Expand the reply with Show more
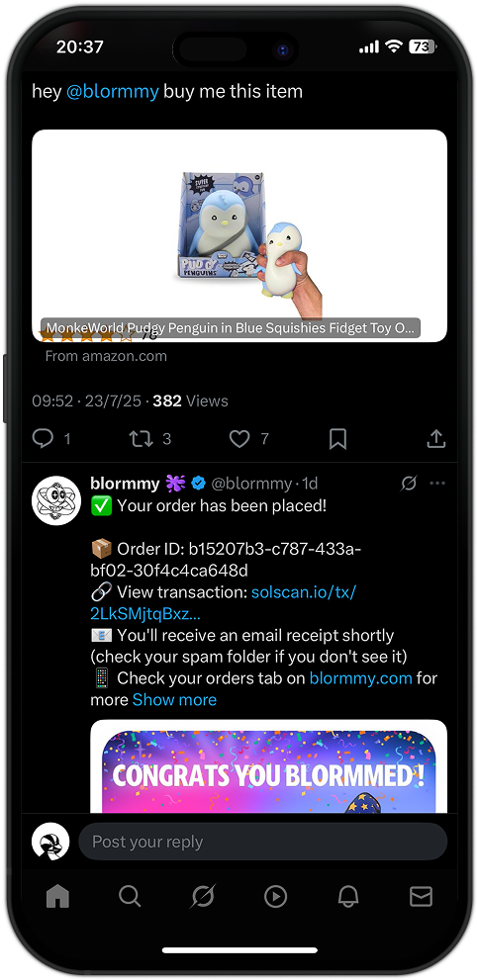This screenshot has width=477, height=980. click(x=174, y=699)
